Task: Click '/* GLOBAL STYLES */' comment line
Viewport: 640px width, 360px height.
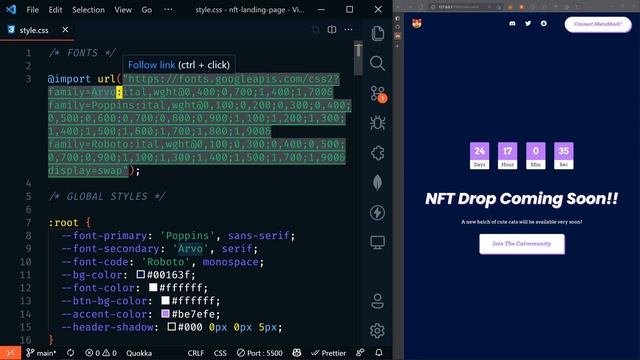Action: [107, 196]
